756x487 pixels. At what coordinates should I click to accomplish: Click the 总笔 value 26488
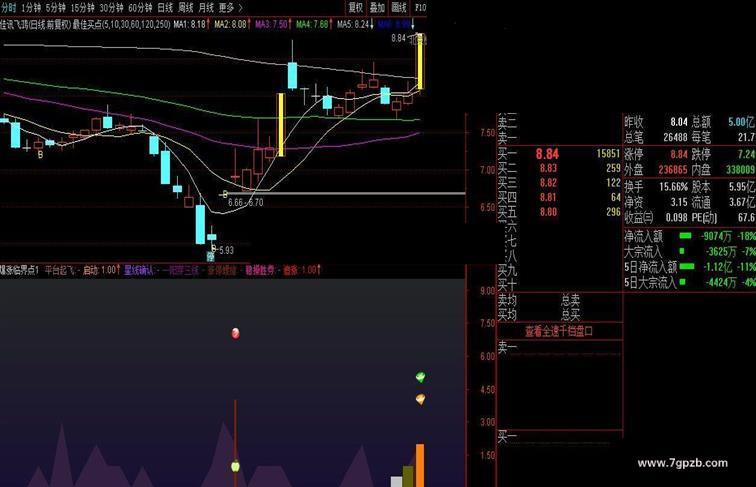coord(675,137)
